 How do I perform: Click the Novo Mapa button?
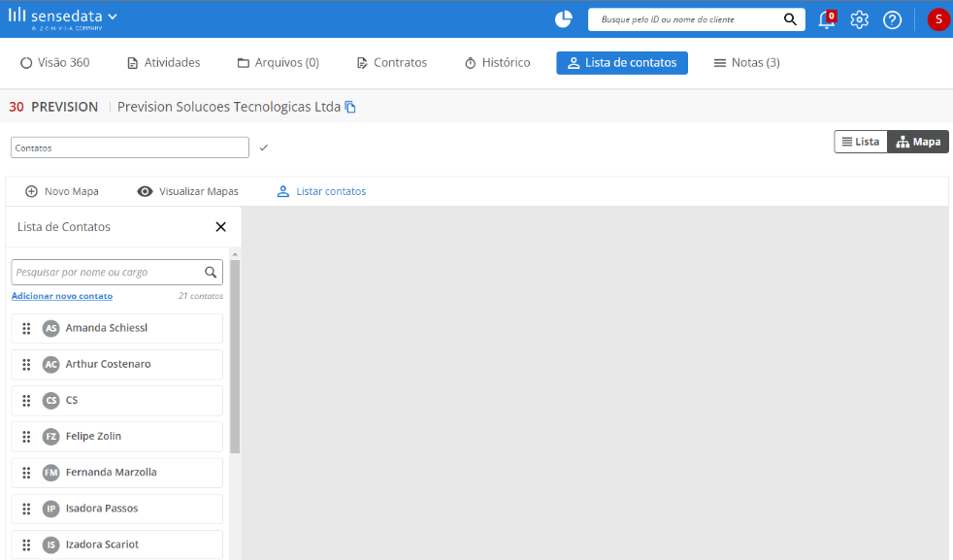tap(61, 191)
